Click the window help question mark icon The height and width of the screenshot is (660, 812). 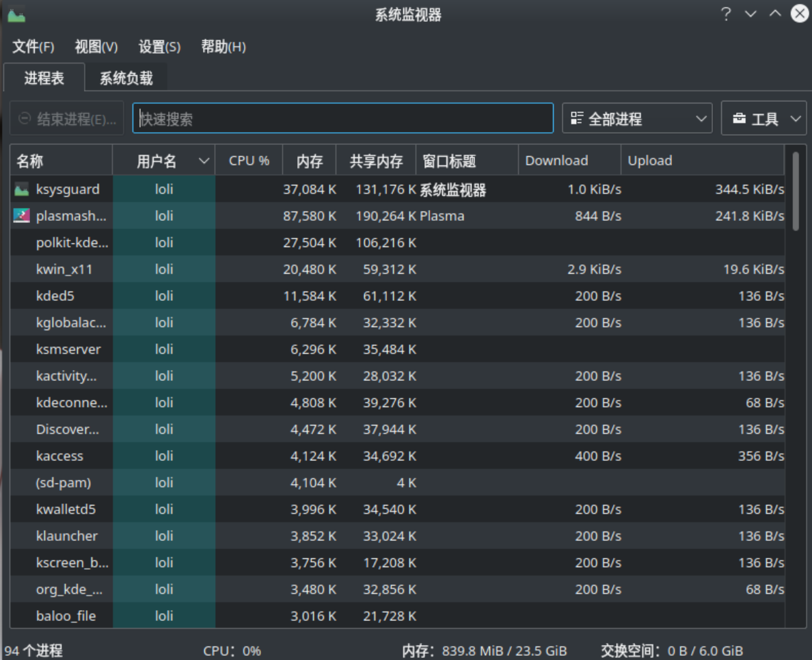click(726, 14)
